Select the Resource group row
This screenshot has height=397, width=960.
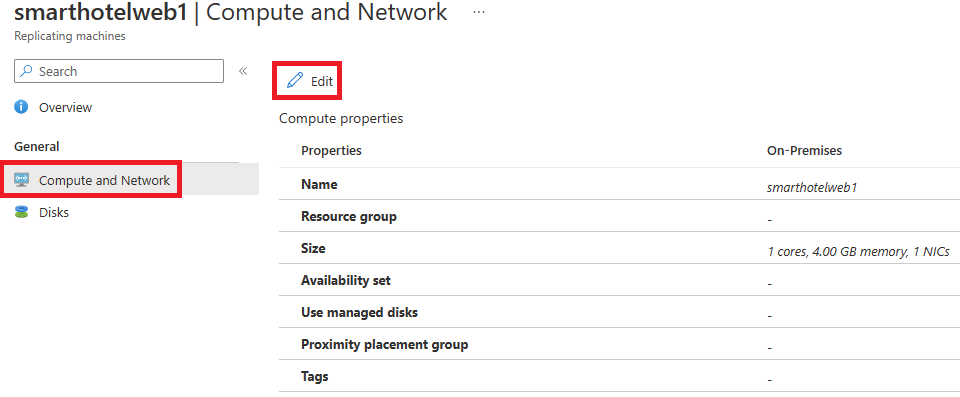(x=619, y=216)
